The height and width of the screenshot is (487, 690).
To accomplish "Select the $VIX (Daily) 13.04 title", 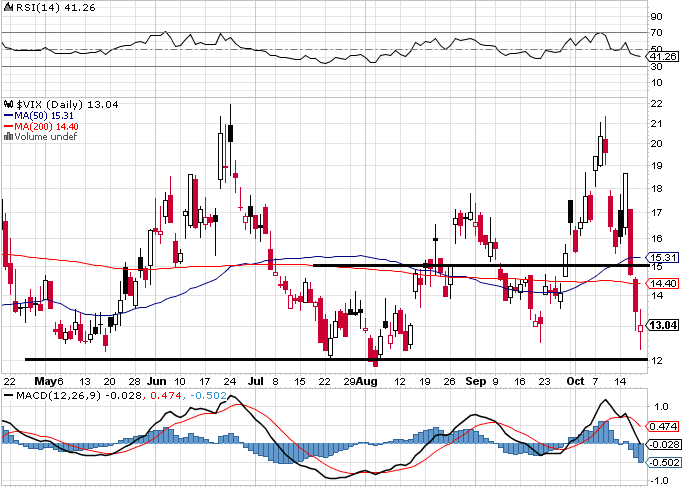I will [67, 104].
